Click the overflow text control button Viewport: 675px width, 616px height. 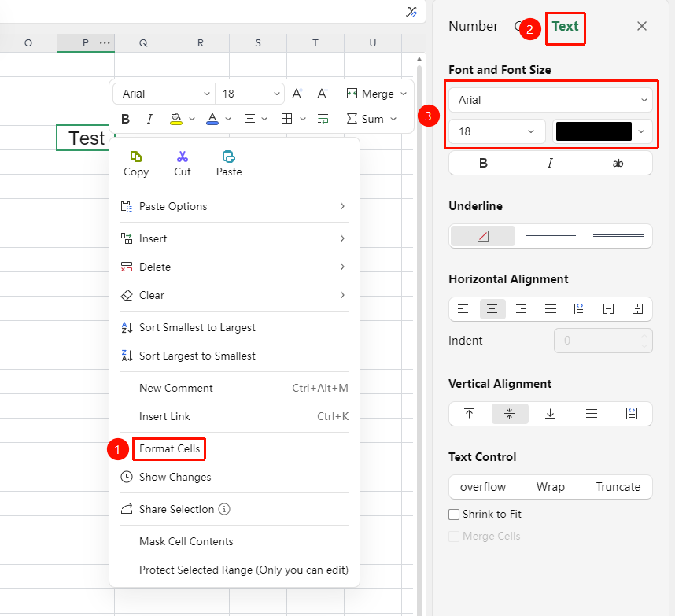tap(482, 487)
